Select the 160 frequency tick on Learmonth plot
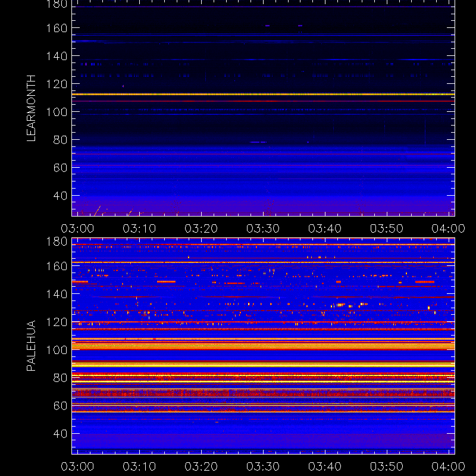 57,28
